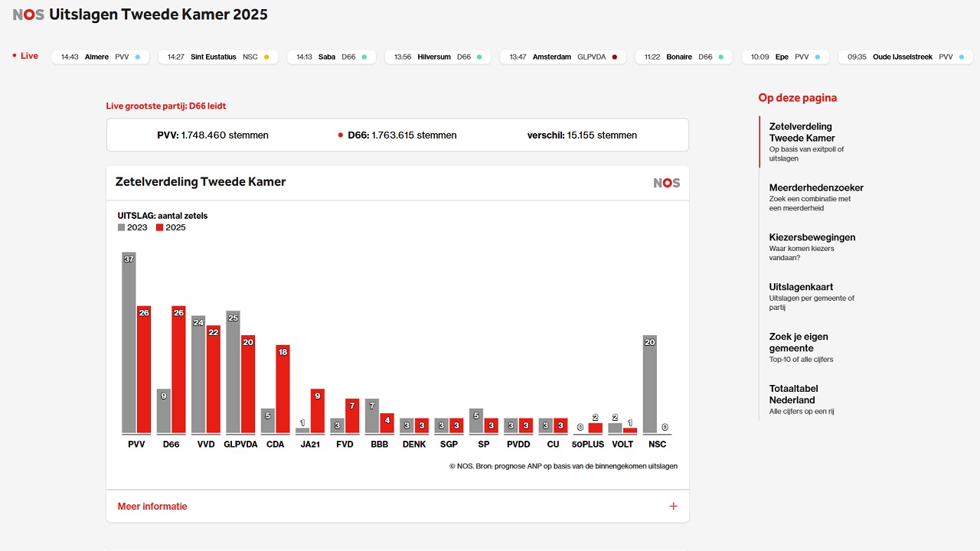980x551 pixels.
Task: Click the red 2025 legend swatch
Action: coord(159,227)
